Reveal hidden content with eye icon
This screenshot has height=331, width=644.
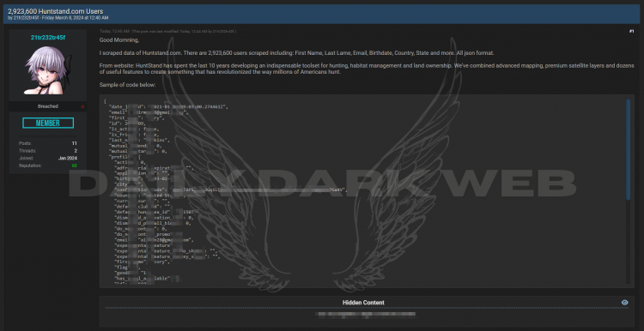(625, 303)
